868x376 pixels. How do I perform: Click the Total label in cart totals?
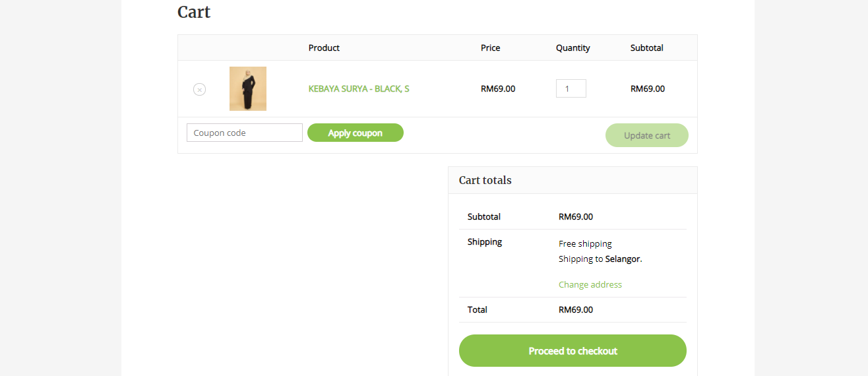477,309
